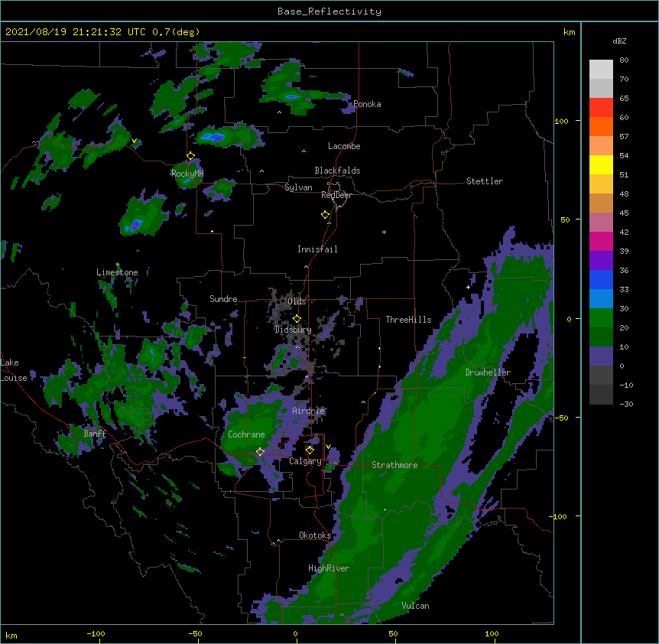The width and height of the screenshot is (659, 644).
Task: Click the Sundre label
Action: point(223,299)
